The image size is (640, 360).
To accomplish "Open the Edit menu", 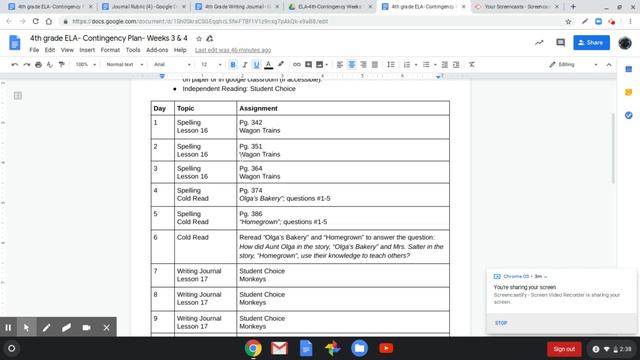I will (x=50, y=50).
